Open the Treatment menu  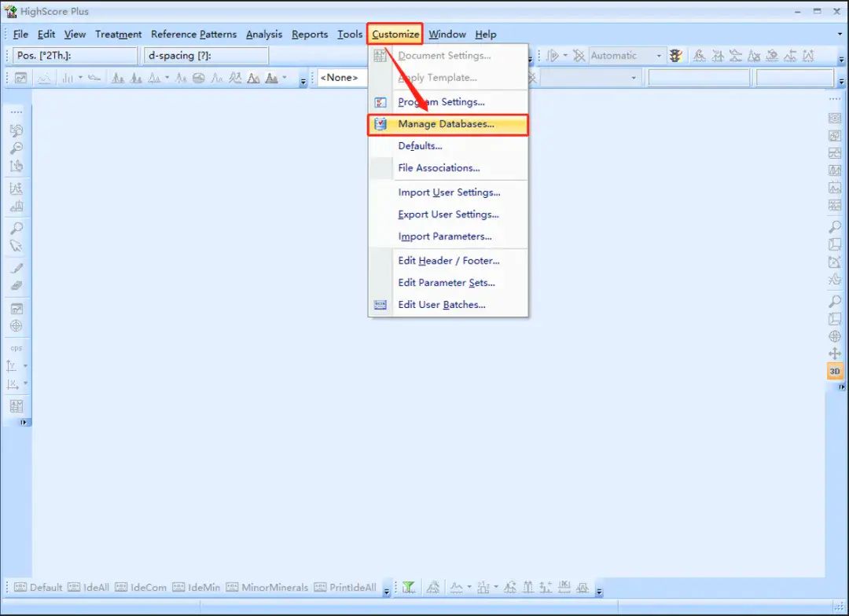click(118, 34)
